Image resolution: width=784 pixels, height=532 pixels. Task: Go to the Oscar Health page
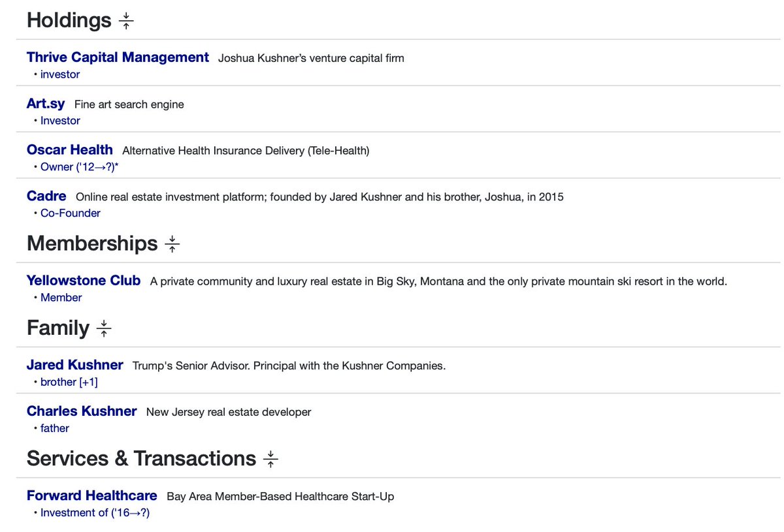(70, 150)
